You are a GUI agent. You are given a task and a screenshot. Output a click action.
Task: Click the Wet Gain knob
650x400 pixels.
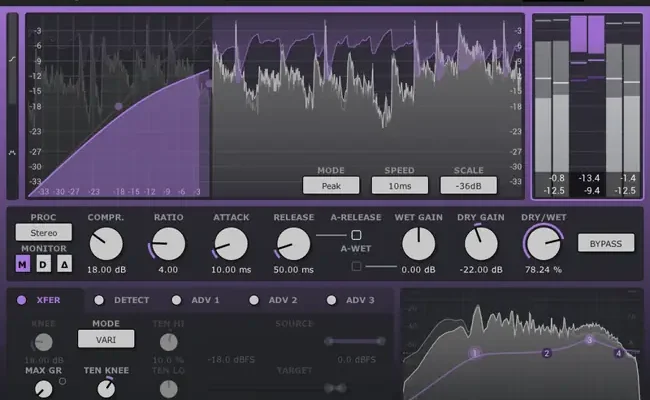419,243
